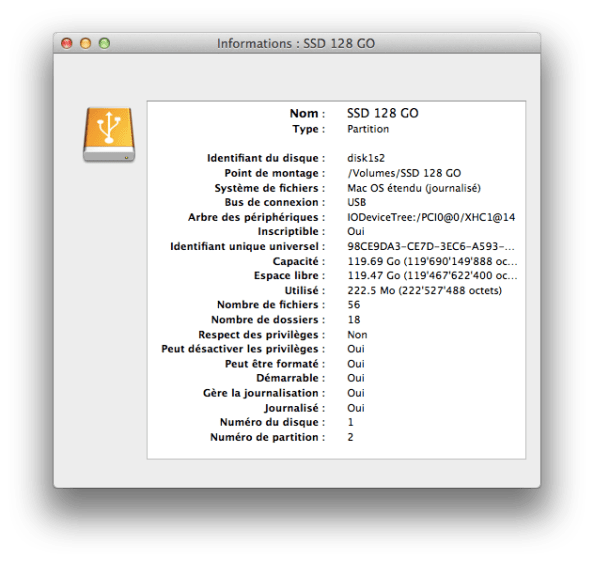Click the 'Identifiant du disque :' label
The width and height of the screenshot is (594, 562).
(266, 158)
